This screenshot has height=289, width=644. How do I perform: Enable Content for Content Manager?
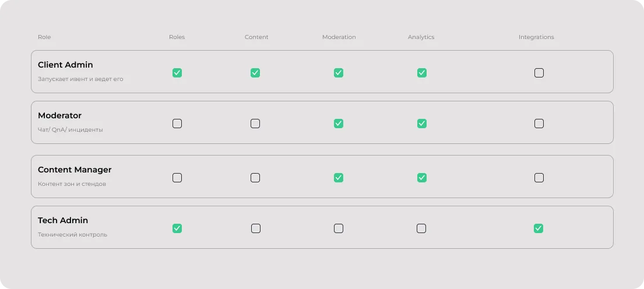(255, 178)
